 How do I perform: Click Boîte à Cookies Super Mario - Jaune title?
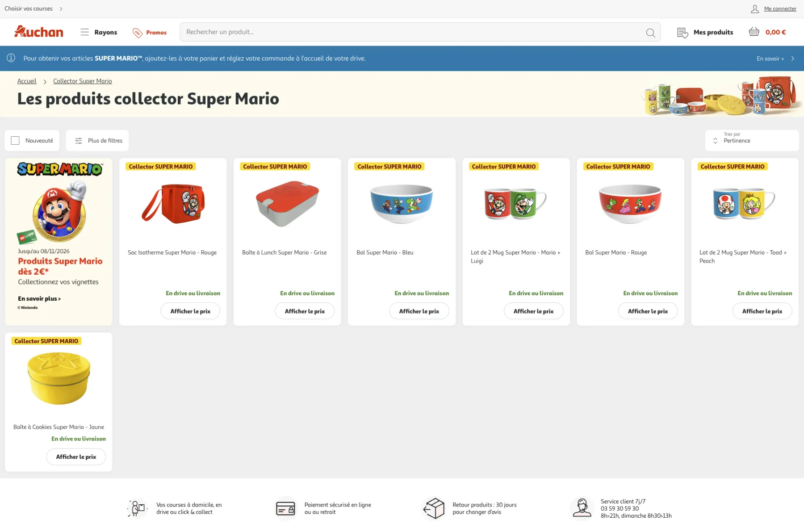(x=59, y=427)
